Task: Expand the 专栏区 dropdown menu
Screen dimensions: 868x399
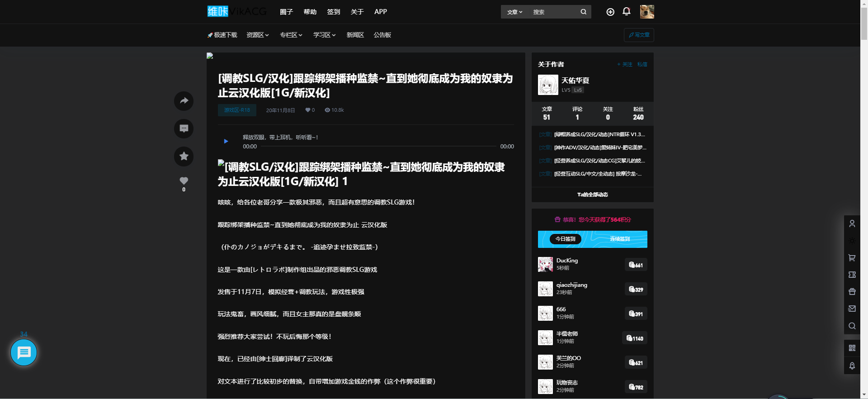Action: pos(291,35)
